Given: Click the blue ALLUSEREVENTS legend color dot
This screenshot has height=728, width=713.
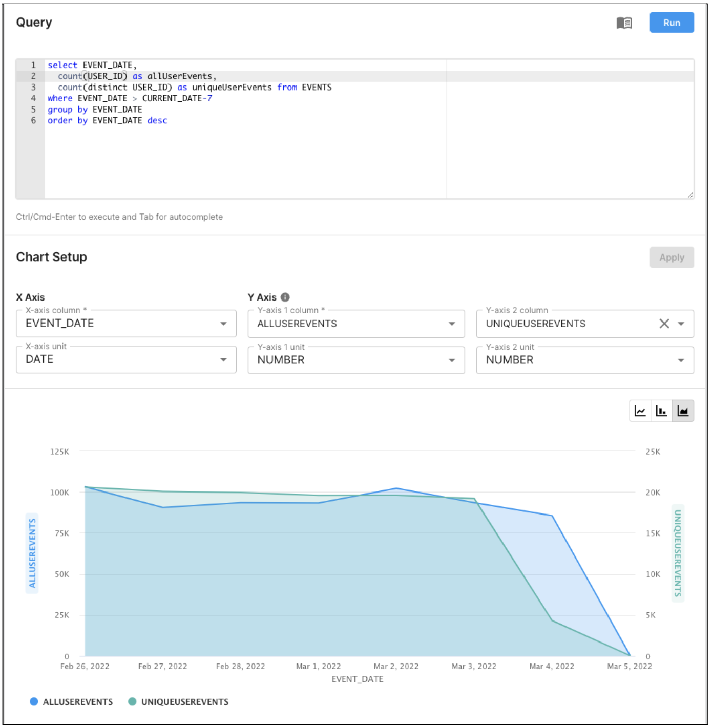Looking at the screenshot, I should [x=34, y=702].
